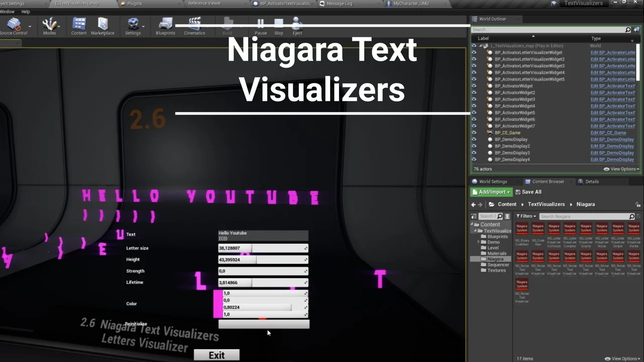
Task: Click the Cinematics clapperboard icon
Action: 194,25
